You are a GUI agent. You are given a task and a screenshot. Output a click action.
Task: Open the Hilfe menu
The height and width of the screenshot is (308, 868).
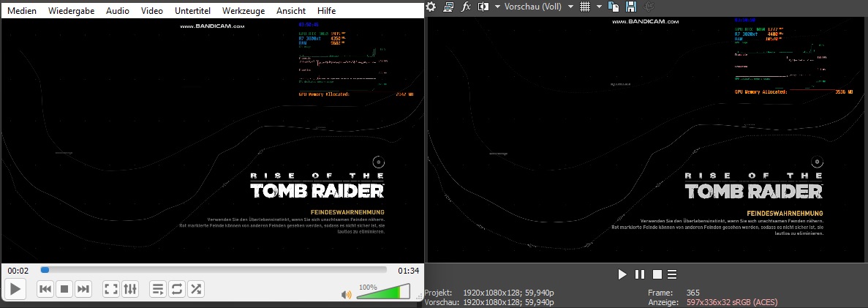click(327, 10)
